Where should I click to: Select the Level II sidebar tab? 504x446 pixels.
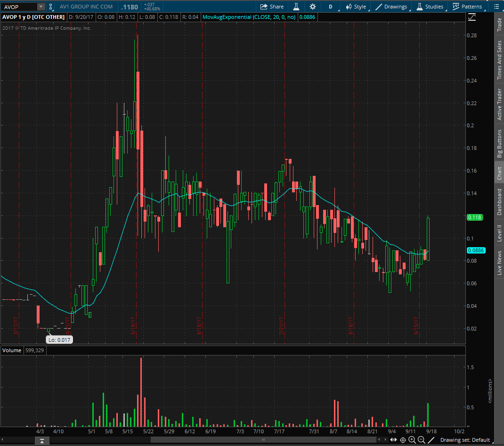tap(499, 233)
